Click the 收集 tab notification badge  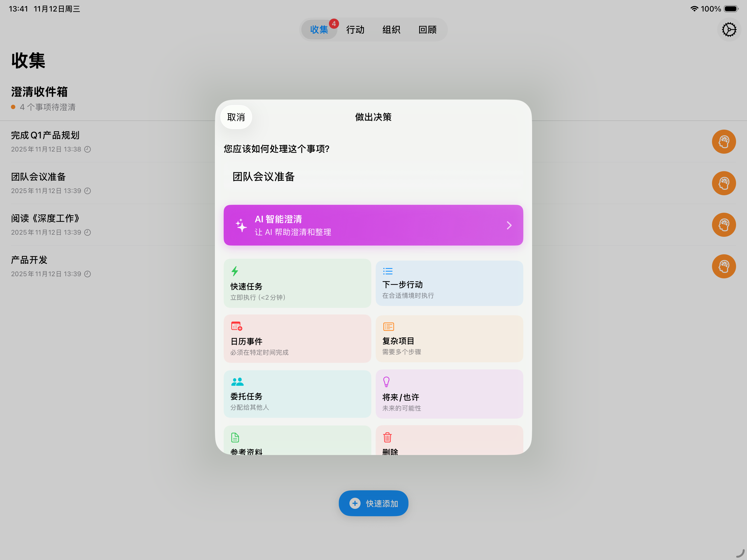pyautogui.click(x=334, y=24)
